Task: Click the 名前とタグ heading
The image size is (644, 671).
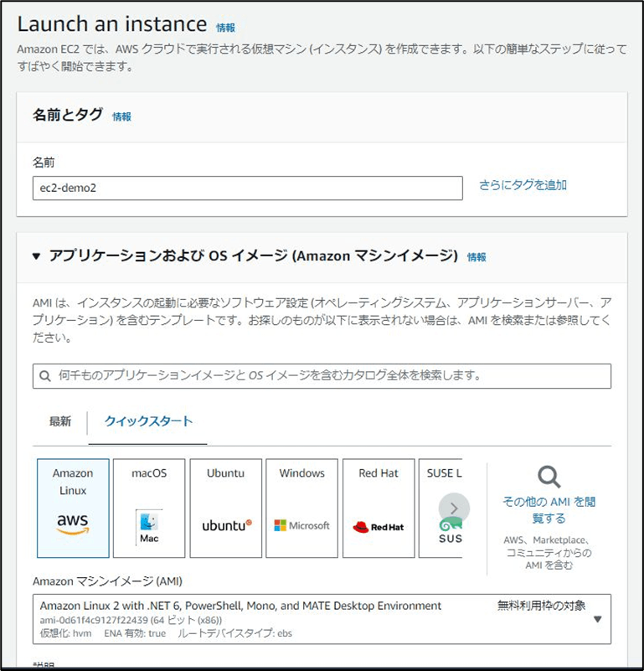Action: click(x=68, y=115)
